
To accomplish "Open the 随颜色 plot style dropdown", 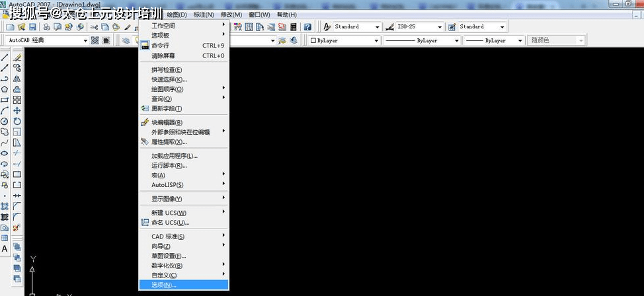I will (x=581, y=41).
